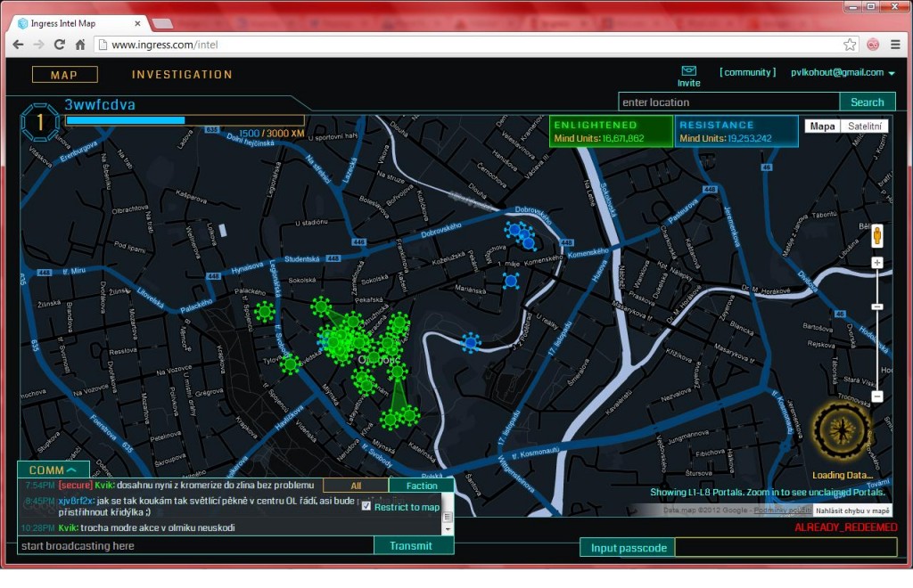This screenshot has width=913, height=588.
Task: Click the red extension icon beside the star
Action: pyautogui.click(x=873, y=45)
